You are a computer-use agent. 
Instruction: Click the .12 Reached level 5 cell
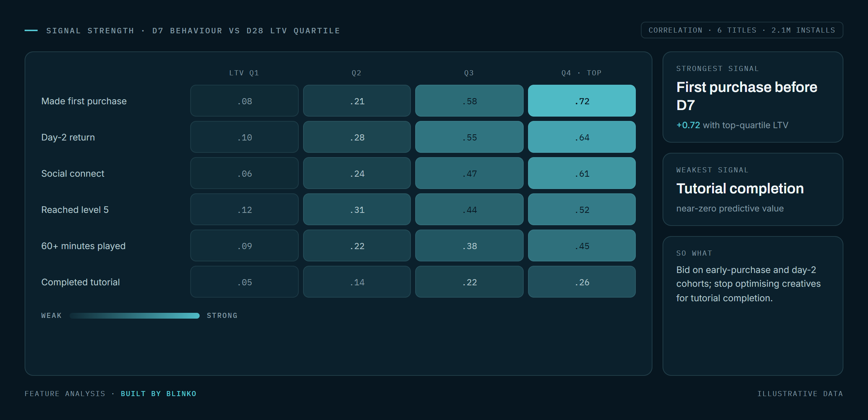tap(244, 209)
